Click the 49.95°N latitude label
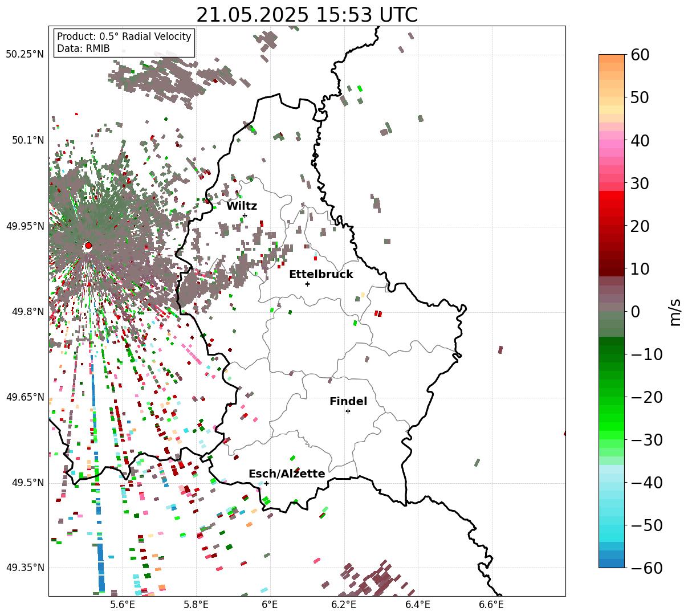The height and width of the screenshot is (616, 688). click(x=25, y=226)
